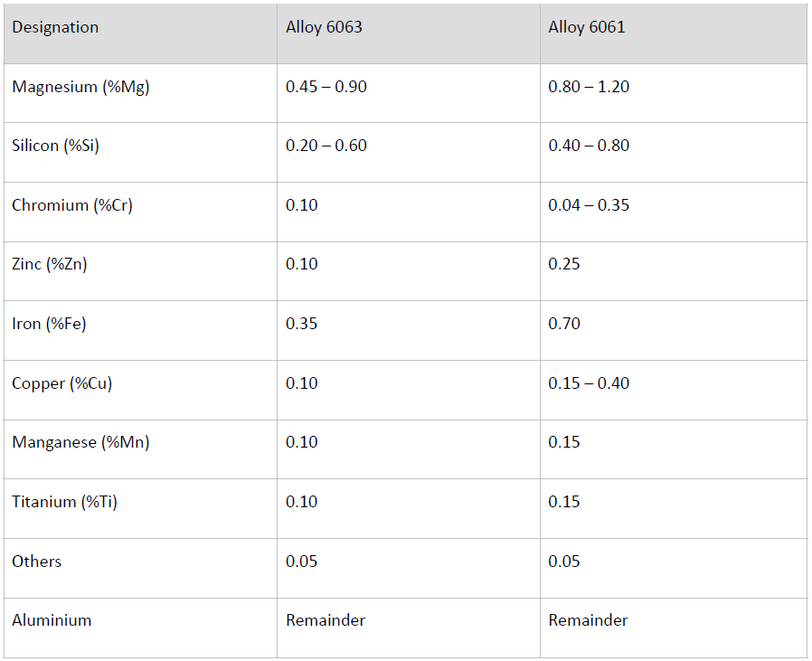Select the Iron (%Fe) row label
Image resolution: width=812 pixels, height=661 pixels.
point(49,324)
